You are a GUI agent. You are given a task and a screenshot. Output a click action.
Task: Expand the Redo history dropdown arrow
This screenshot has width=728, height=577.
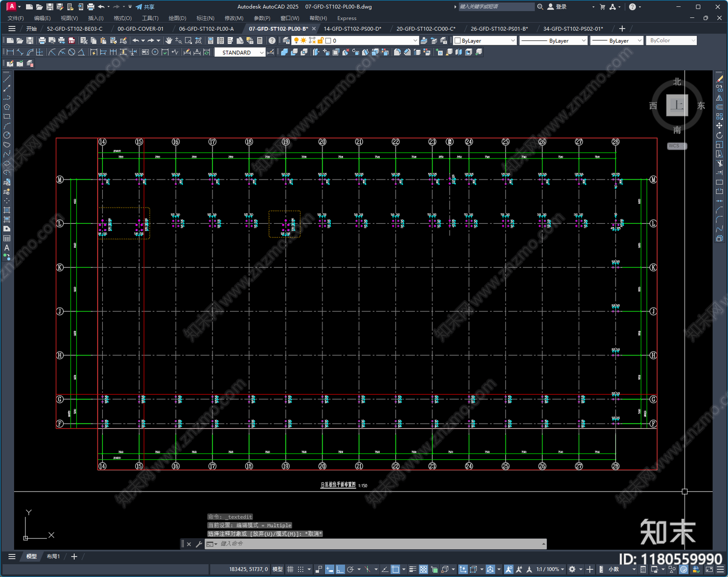(x=158, y=40)
